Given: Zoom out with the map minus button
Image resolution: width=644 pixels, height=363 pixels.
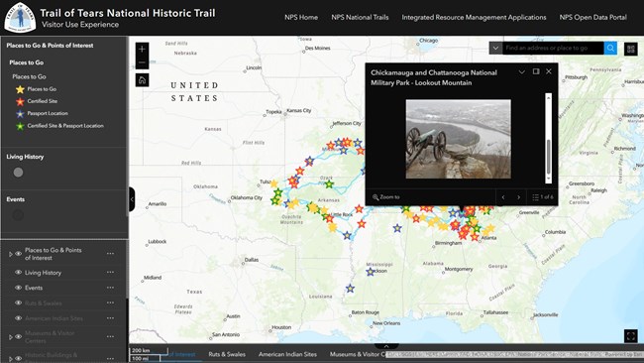Looking at the screenshot, I should 142,62.
